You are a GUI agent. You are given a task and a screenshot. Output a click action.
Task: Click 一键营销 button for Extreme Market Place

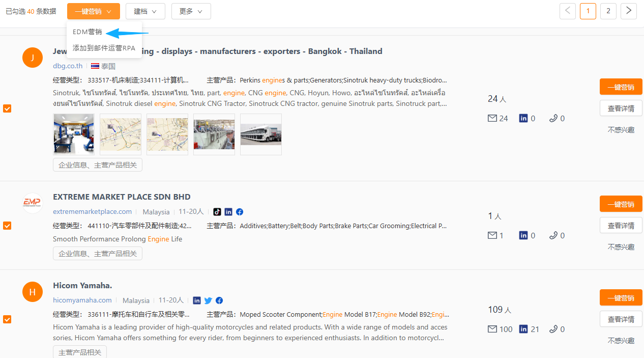[x=621, y=204]
